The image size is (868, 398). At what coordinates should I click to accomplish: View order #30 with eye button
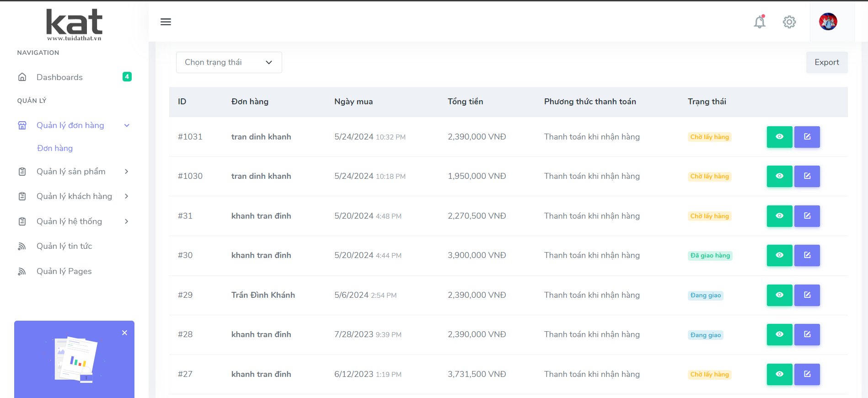[x=780, y=255]
